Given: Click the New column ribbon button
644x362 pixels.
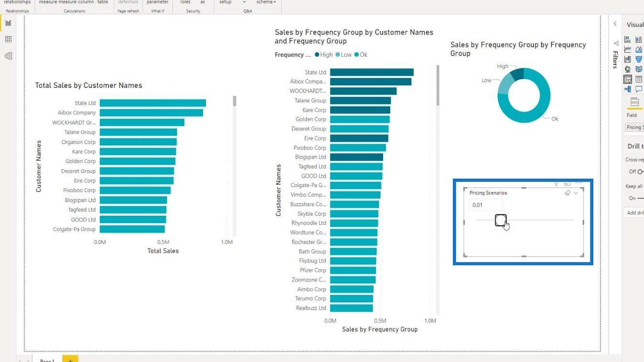Looking at the screenshot, I should pyautogui.click(x=86, y=2).
